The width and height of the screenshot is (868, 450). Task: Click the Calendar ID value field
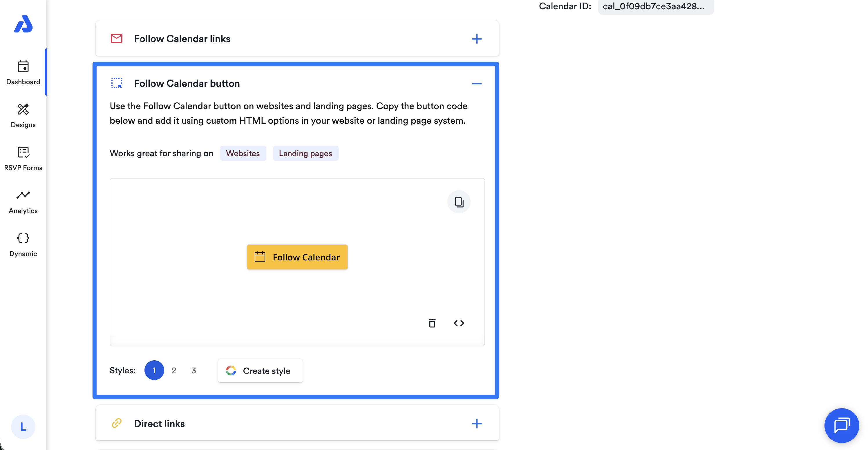pos(655,6)
